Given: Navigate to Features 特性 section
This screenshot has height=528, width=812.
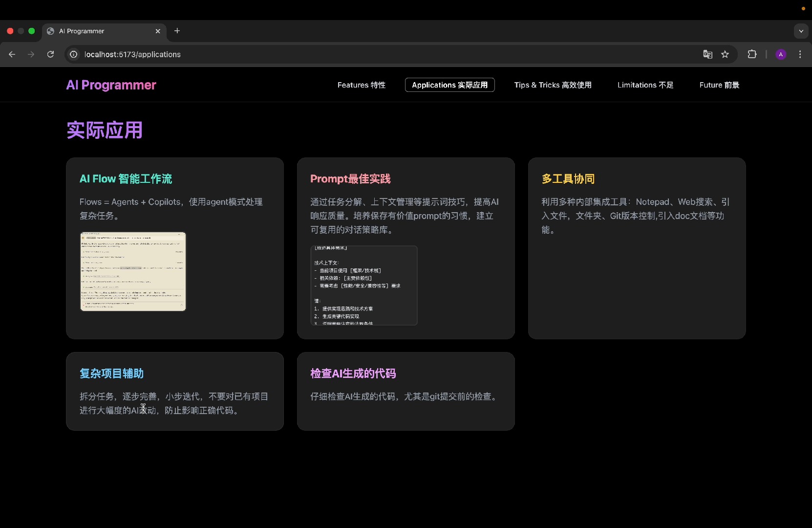Looking at the screenshot, I should [361, 85].
